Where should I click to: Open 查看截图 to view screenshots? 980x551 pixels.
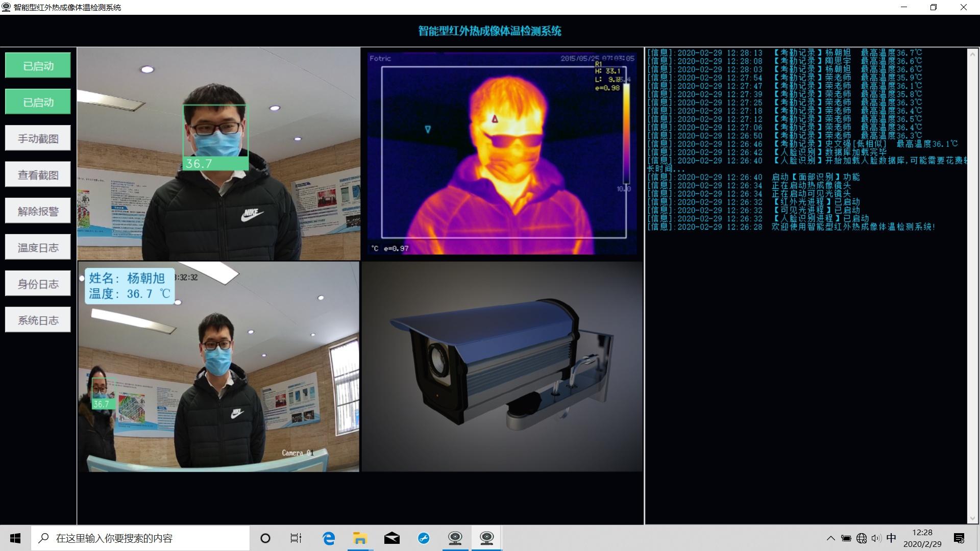tap(38, 174)
